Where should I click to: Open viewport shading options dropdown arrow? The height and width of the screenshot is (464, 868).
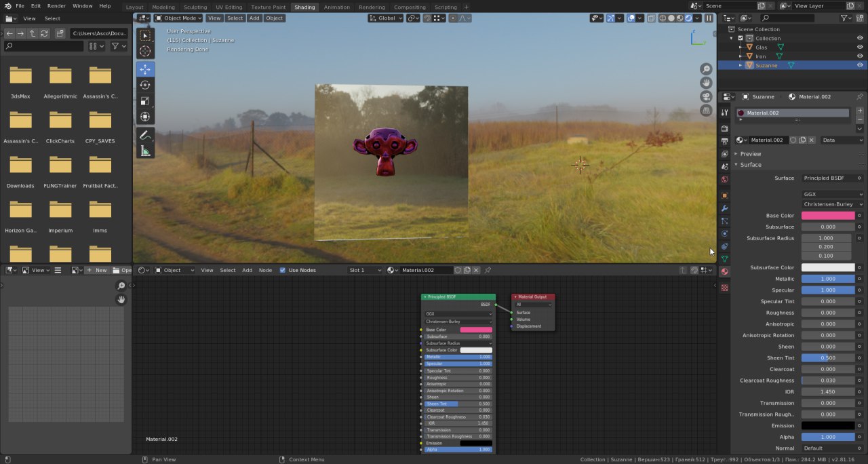(x=697, y=18)
